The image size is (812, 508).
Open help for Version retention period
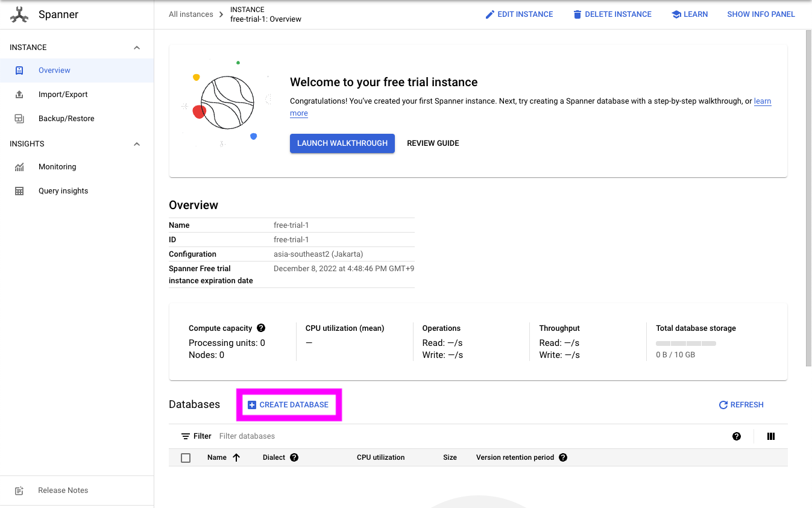click(x=562, y=457)
